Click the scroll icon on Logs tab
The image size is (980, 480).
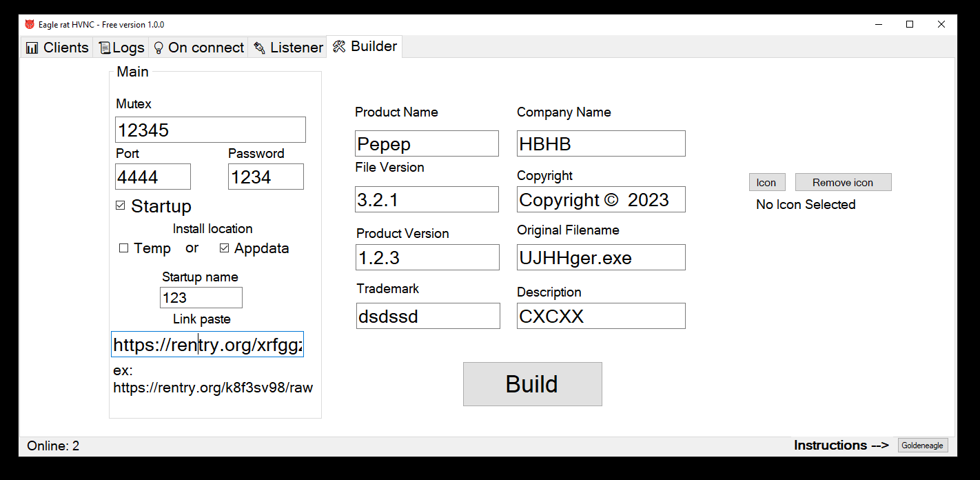click(x=105, y=48)
